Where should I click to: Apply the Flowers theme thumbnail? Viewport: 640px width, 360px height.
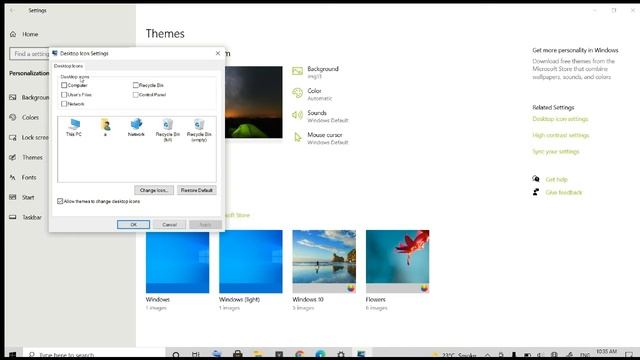point(398,262)
